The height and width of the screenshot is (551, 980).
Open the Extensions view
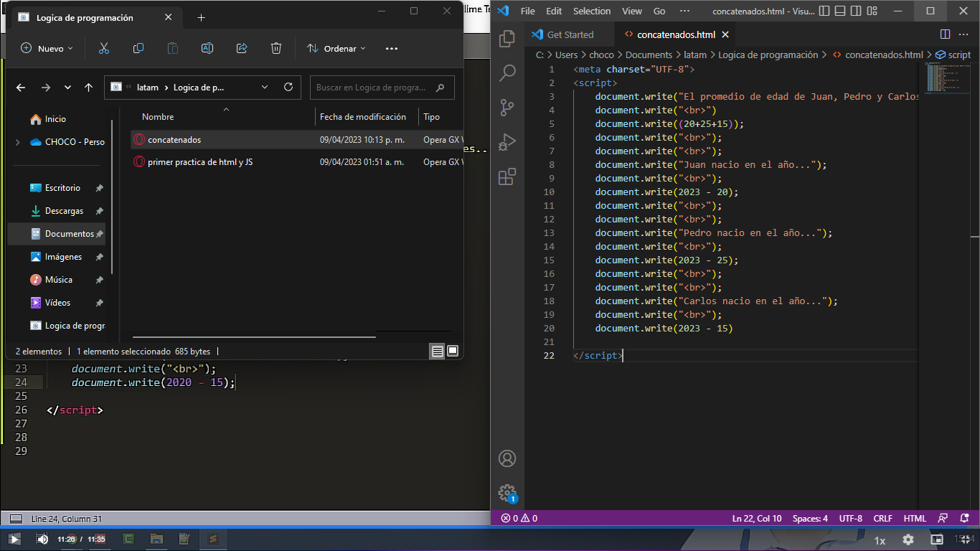507,176
